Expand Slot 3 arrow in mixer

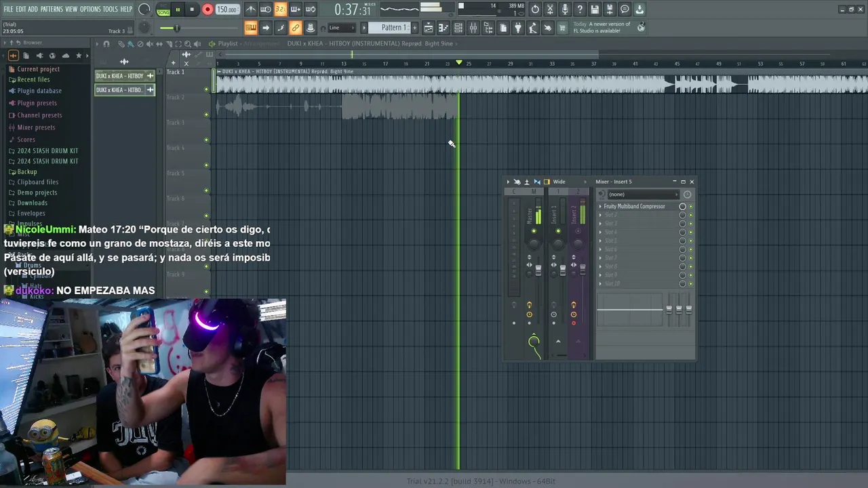600,224
